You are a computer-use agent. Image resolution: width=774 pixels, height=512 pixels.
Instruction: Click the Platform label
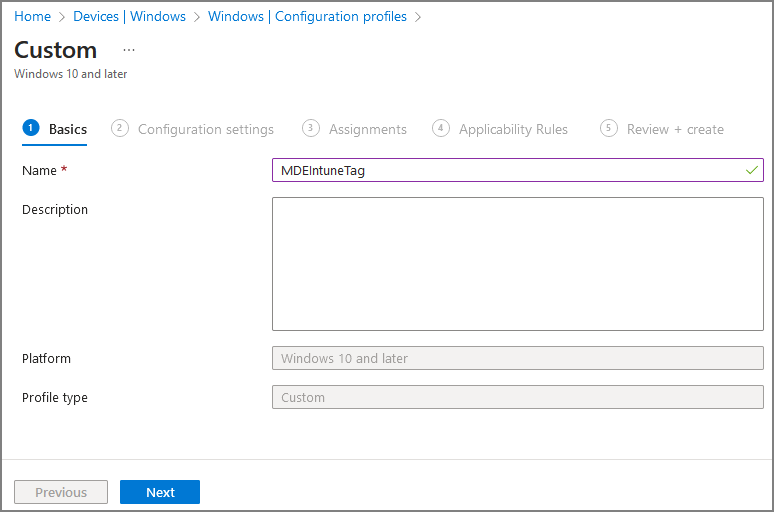[x=46, y=358]
